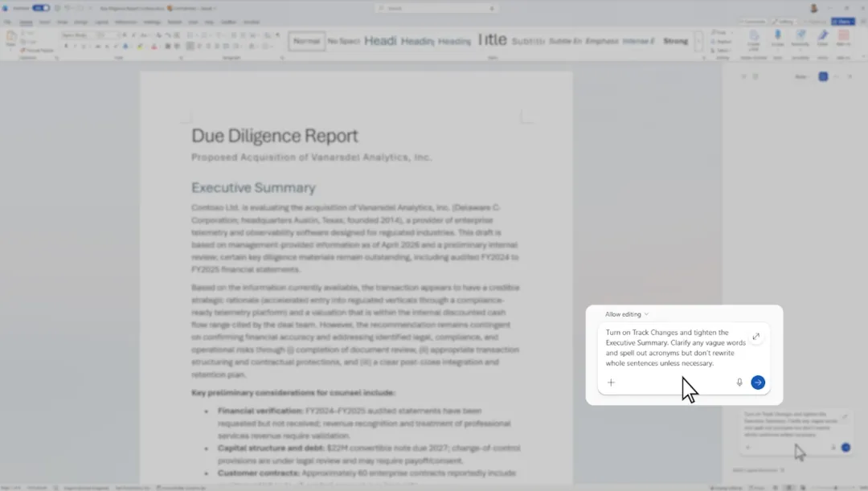Screen dimensions: 868x491
Task: Switch to the Review ribbon tab
Action: [x=174, y=23]
